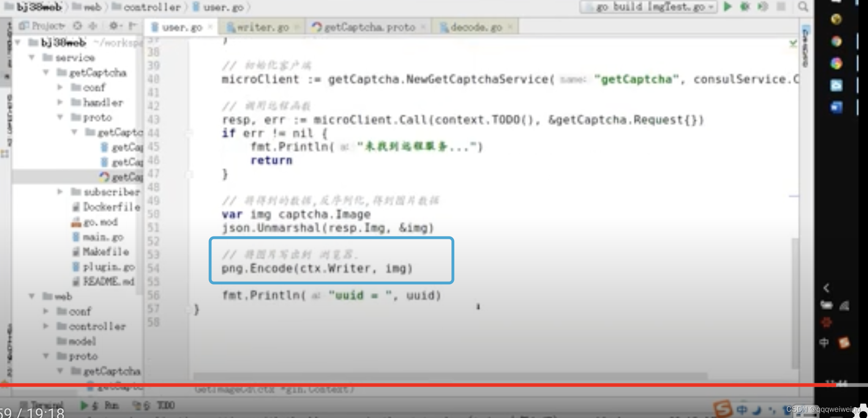Image resolution: width=868 pixels, height=418 pixels.
Task: Click the editor horizontal scrollbar
Action: click(x=450, y=376)
